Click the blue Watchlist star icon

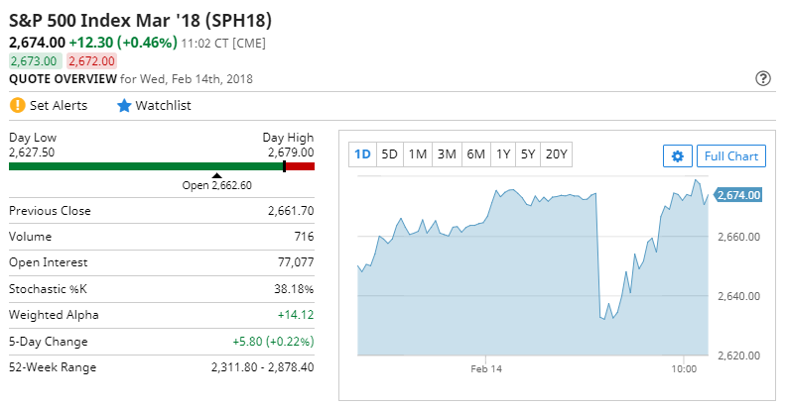pyautogui.click(x=124, y=106)
